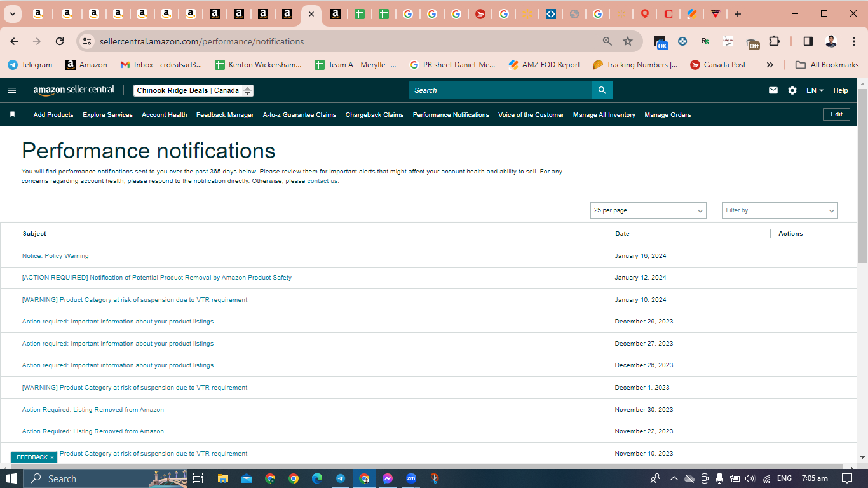This screenshot has height=488, width=868.
Task: Open A-to-z Guarantee Claims
Action: (x=299, y=115)
